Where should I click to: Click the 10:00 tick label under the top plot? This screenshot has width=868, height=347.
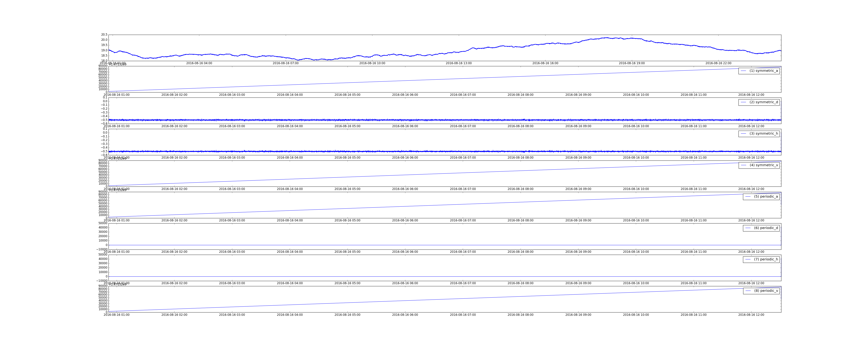click(x=372, y=63)
